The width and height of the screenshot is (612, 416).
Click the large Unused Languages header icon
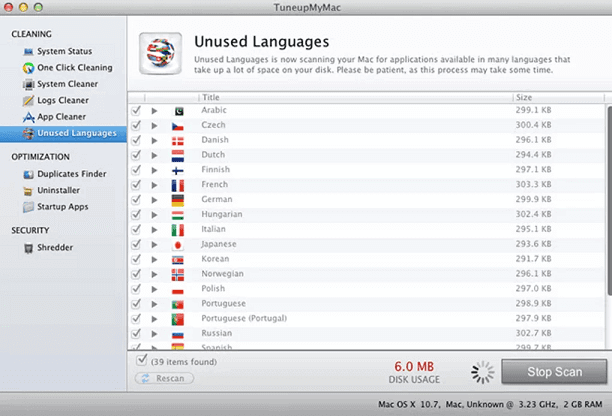coord(160,53)
